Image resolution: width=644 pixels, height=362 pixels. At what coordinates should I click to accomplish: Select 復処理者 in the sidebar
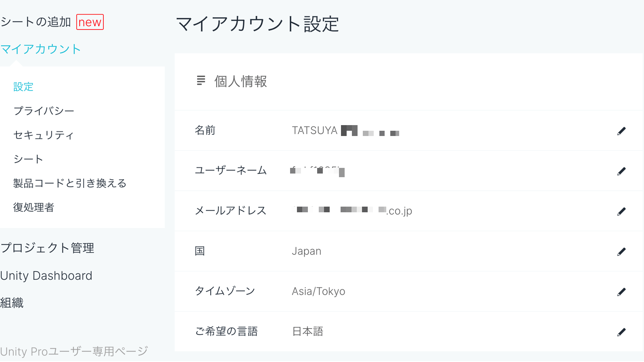(34, 207)
